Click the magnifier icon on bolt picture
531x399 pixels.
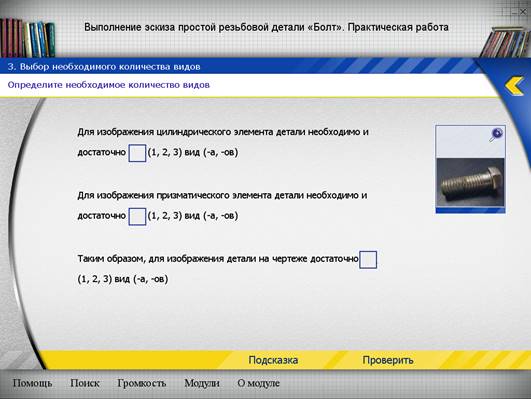496,134
